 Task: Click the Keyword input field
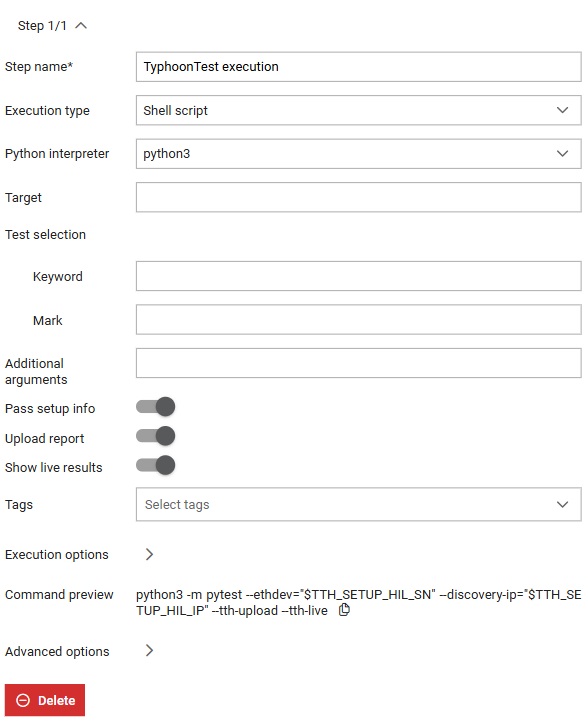358,276
